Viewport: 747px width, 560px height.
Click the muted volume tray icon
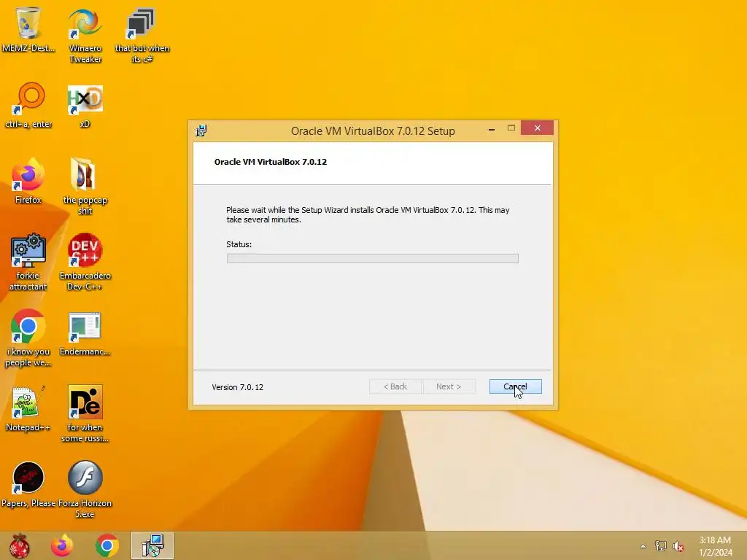[678, 546]
